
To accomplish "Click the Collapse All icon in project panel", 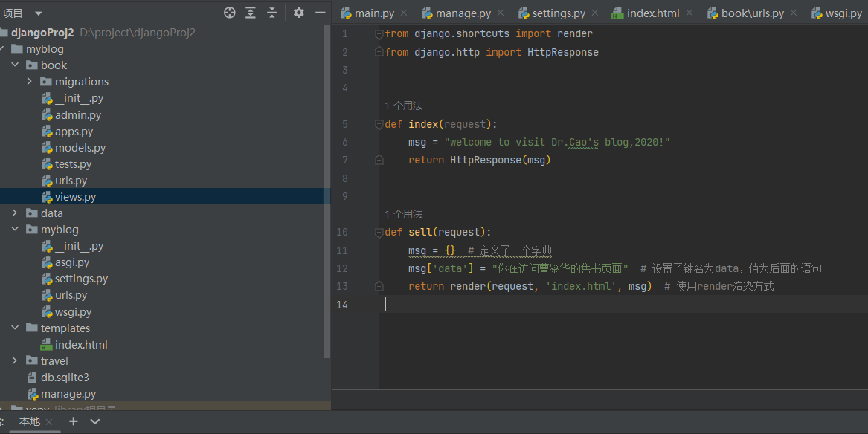I will tap(271, 13).
